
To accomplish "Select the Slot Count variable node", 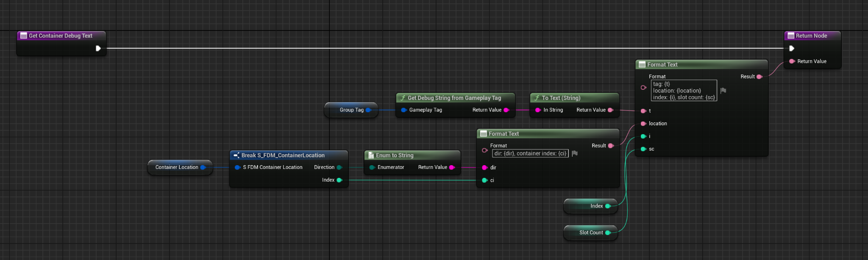I will [x=590, y=233].
